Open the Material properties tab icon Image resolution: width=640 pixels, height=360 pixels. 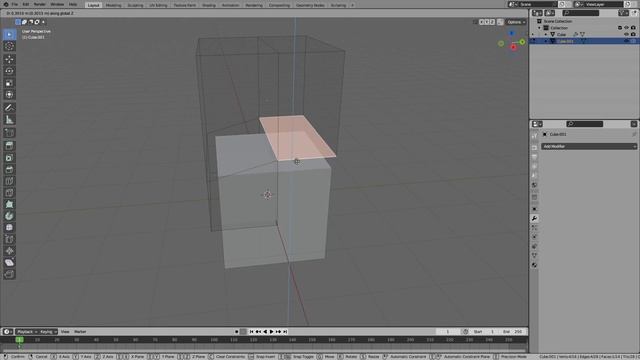click(534, 265)
